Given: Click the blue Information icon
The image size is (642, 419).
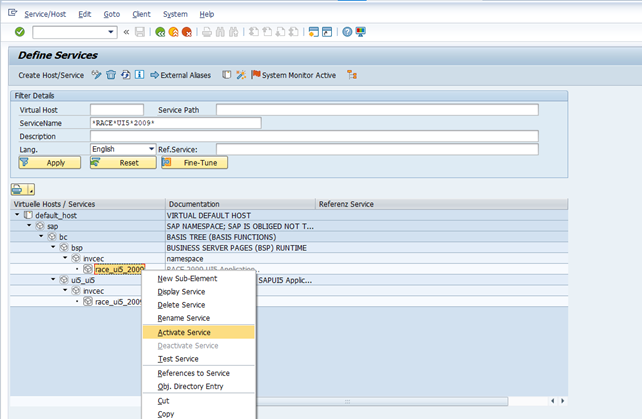Looking at the screenshot, I should tap(140, 75).
